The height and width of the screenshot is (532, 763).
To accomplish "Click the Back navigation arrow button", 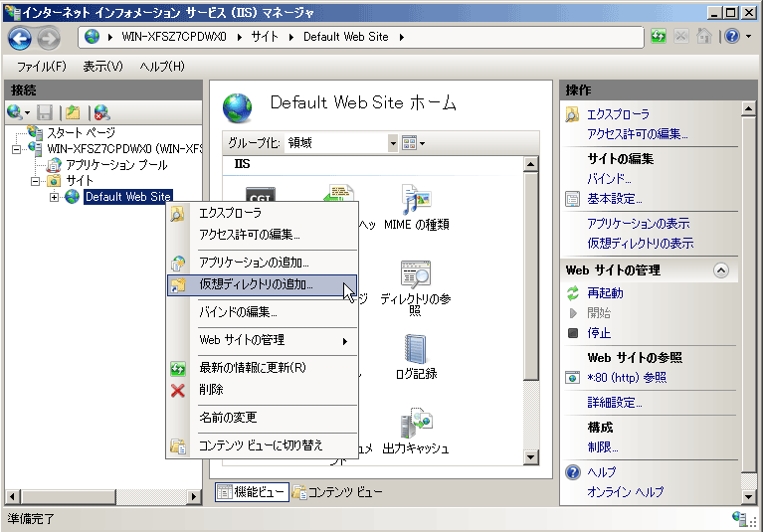I will [x=21, y=38].
